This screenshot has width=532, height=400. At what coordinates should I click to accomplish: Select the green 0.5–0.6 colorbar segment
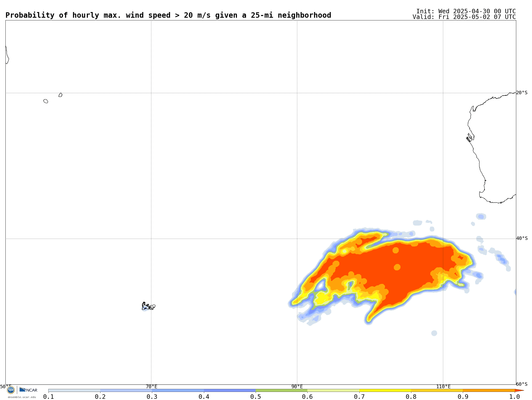(282, 390)
